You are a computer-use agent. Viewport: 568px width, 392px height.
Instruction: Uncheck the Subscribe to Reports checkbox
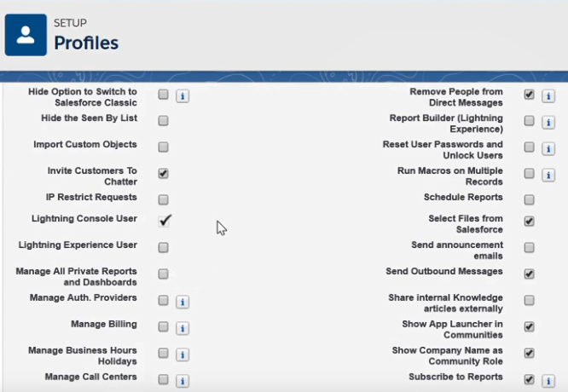(x=530, y=379)
